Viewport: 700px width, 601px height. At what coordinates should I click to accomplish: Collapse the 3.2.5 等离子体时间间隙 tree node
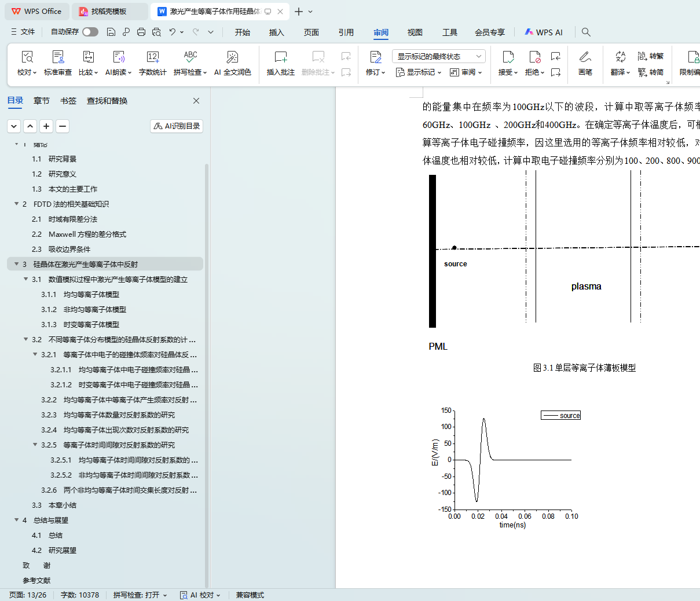coord(35,445)
